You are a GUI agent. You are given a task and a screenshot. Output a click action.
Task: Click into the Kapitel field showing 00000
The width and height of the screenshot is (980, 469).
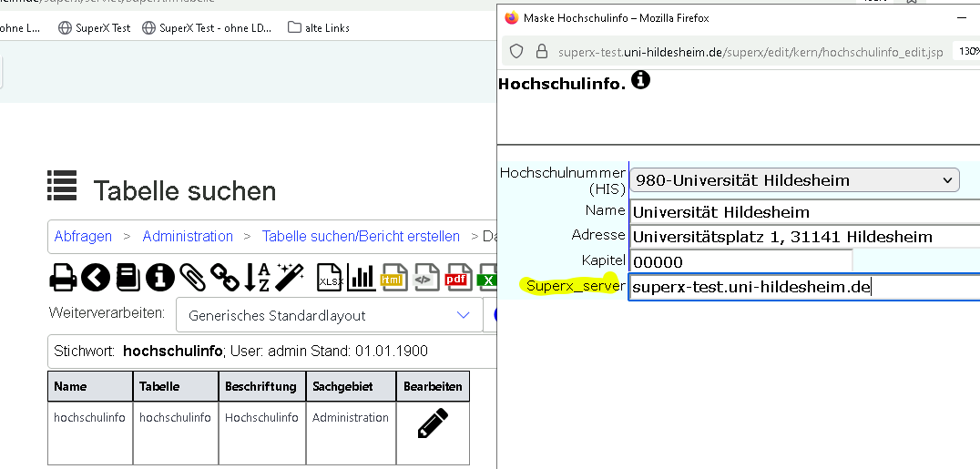point(741,261)
